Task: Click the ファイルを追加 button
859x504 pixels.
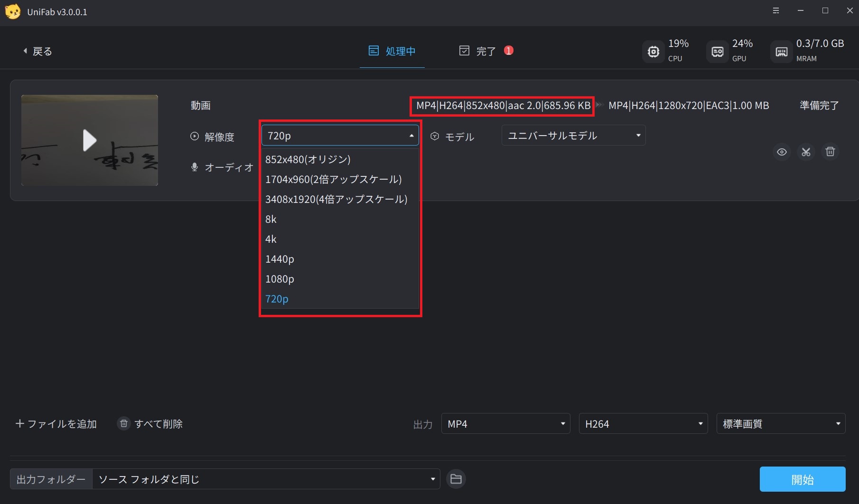Action: (56, 424)
